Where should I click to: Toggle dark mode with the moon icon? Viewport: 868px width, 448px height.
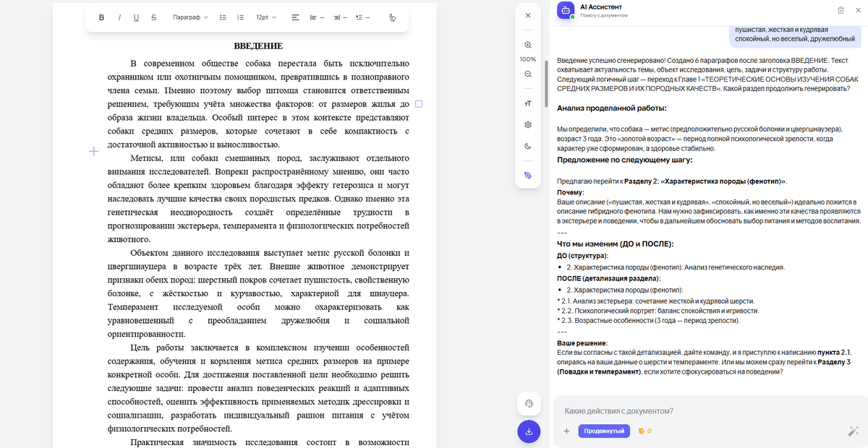pos(528,145)
